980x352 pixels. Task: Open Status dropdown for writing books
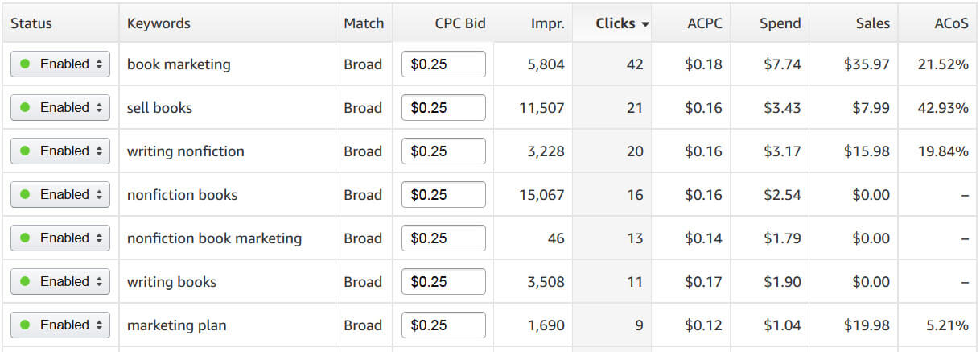pos(60,282)
